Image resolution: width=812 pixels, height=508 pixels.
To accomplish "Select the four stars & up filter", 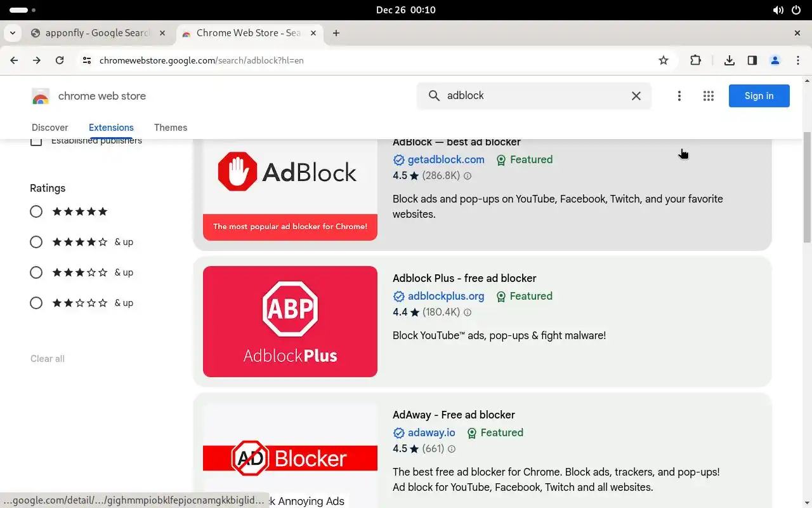I will (x=36, y=242).
